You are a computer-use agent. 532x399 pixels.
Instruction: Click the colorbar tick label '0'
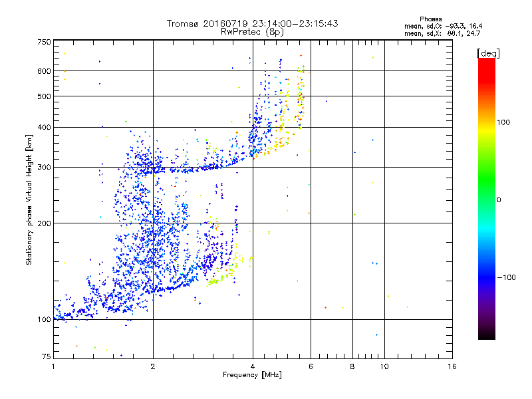click(x=499, y=199)
